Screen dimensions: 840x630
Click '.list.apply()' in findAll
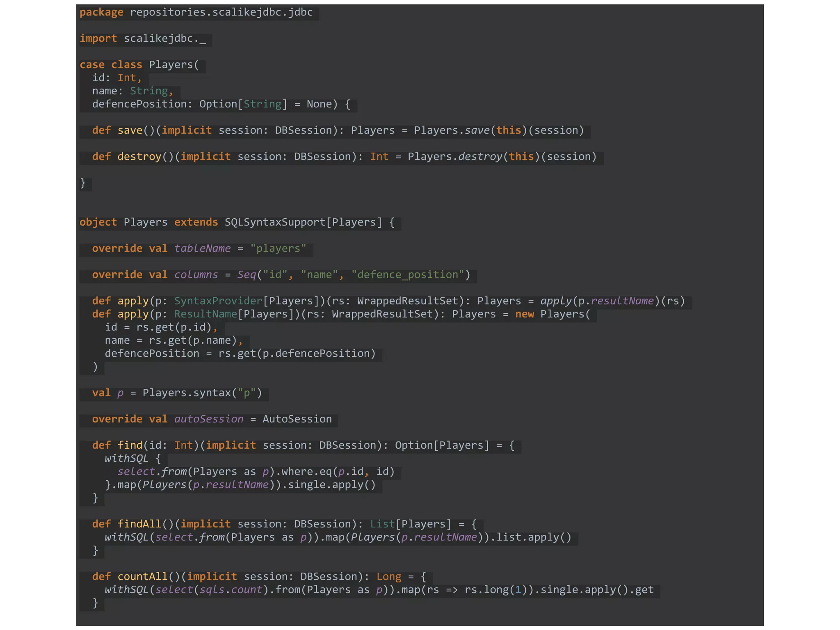tap(531, 537)
